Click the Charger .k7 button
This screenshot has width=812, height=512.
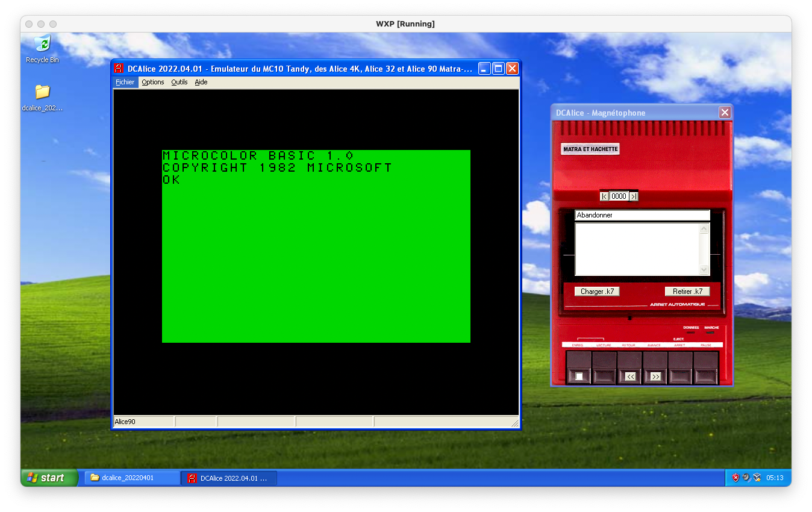click(x=597, y=292)
